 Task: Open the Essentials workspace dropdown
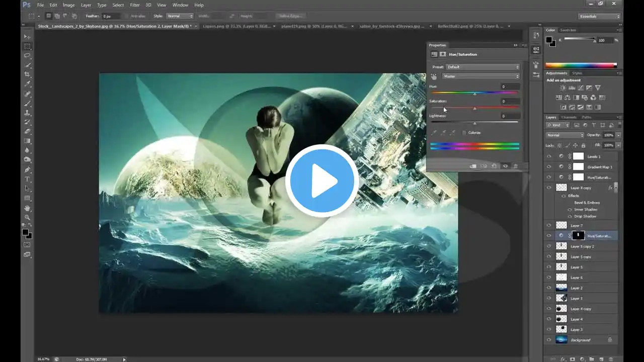tap(599, 16)
